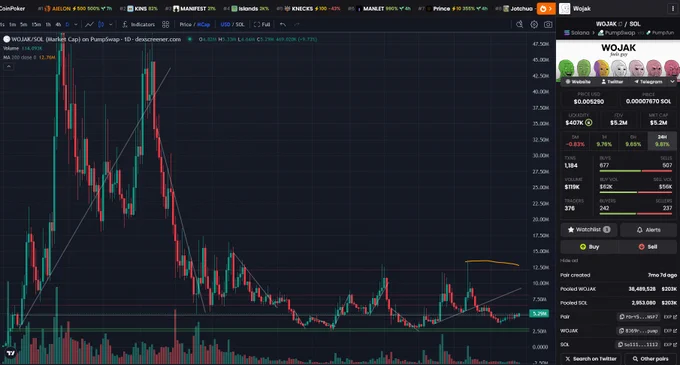This screenshot has height=365, width=680.
Task: Switch chart to Price mode
Action: click(185, 24)
